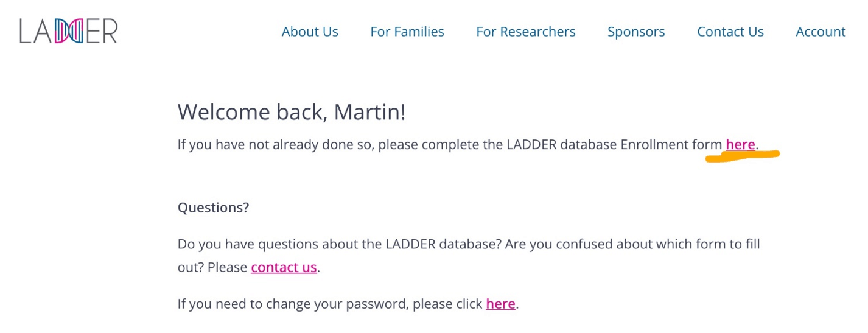Open the For Researchers section
Viewport: 868px width, 333px height.
[526, 32]
